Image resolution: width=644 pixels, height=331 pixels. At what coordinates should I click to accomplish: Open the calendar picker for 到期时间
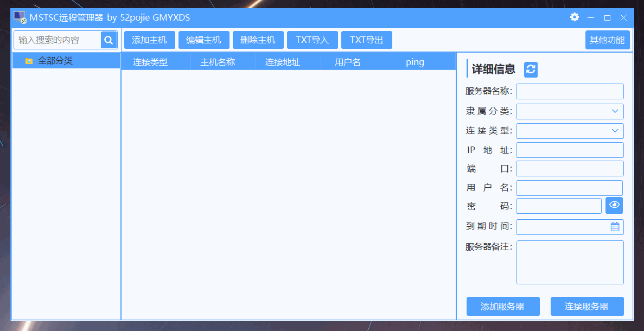tap(616, 227)
